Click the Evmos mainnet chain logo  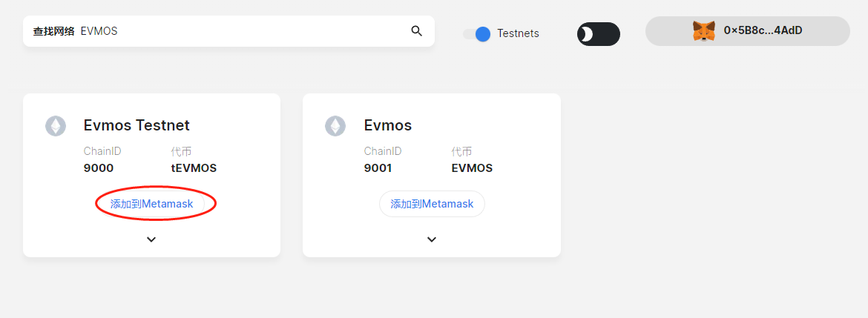pos(335,126)
